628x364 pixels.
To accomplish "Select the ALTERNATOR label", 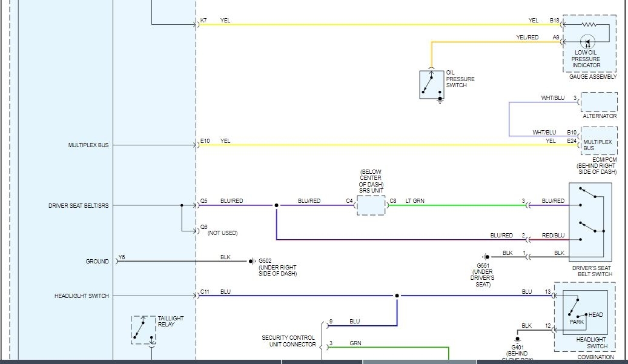I will tap(600, 116).
